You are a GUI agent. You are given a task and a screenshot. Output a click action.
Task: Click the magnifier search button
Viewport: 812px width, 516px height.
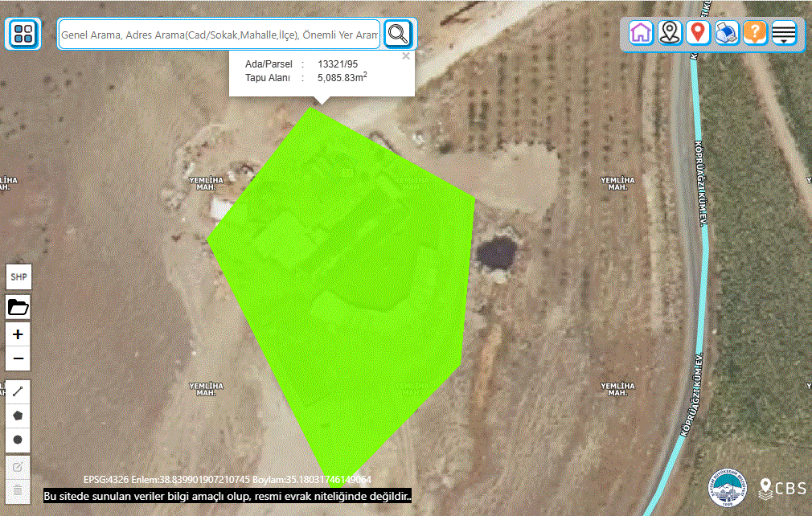click(x=398, y=34)
